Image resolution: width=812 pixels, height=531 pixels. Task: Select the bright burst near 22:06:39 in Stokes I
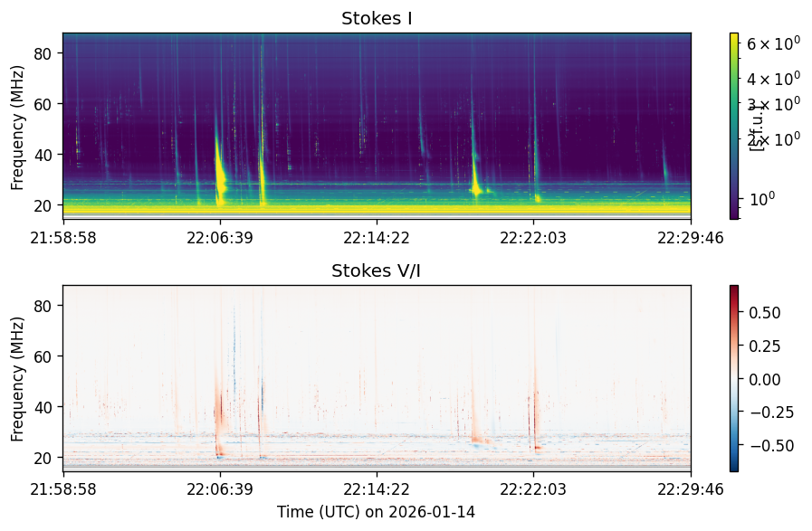(x=221, y=171)
